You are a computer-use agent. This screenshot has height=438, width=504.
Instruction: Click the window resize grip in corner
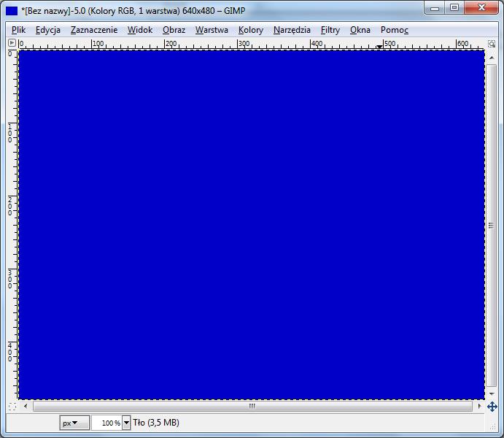[x=492, y=426]
